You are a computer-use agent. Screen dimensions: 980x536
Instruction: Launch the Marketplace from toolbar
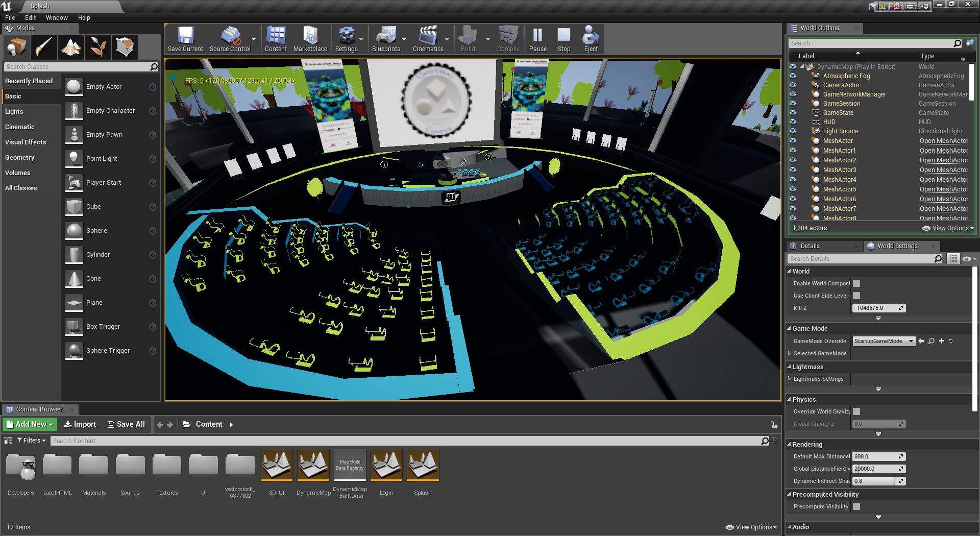coord(310,39)
